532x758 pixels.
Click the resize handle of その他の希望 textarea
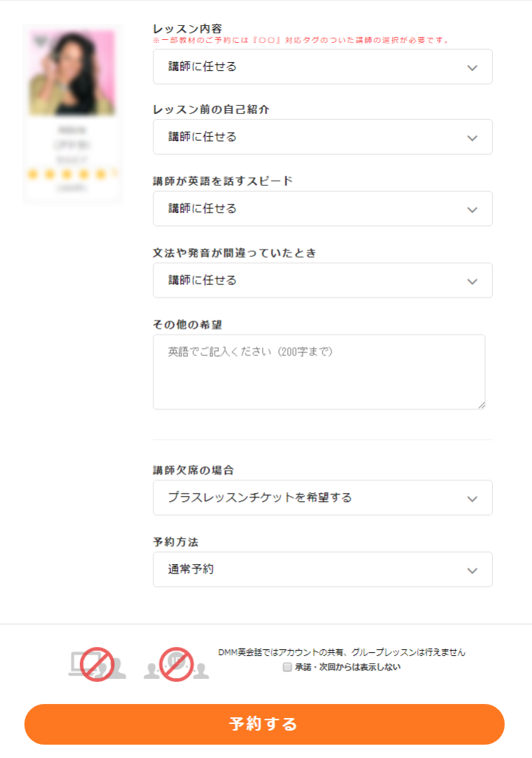[x=482, y=405]
